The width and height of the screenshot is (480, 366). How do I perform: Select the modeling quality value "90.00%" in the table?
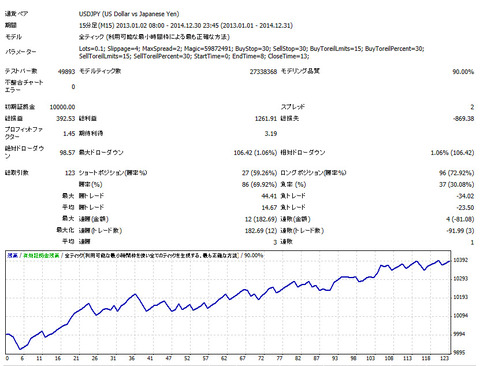coord(463,71)
